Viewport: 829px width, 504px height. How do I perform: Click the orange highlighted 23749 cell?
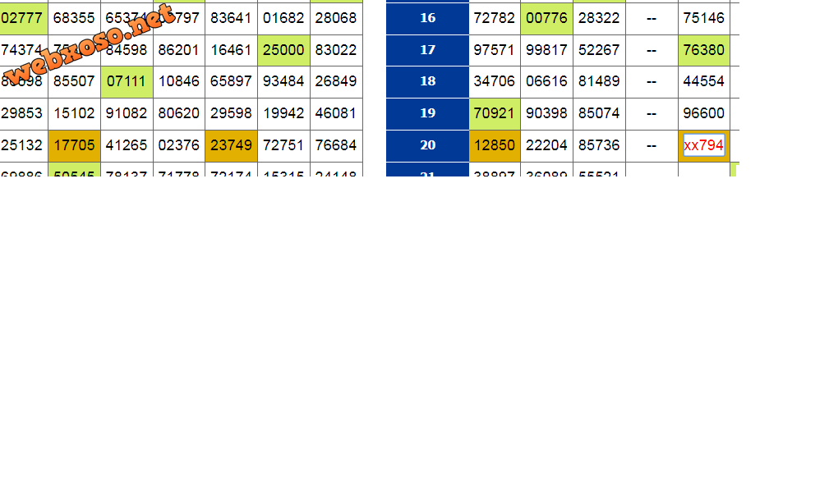click(231, 146)
